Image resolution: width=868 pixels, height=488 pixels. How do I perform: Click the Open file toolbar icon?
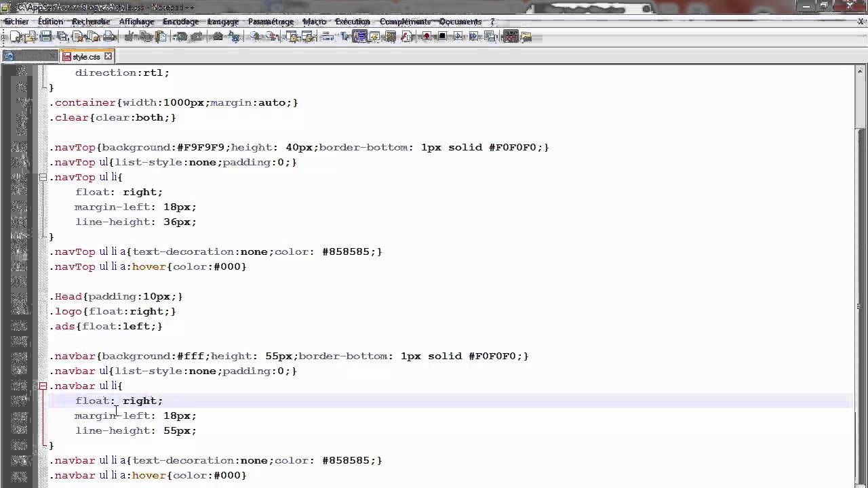(31, 37)
